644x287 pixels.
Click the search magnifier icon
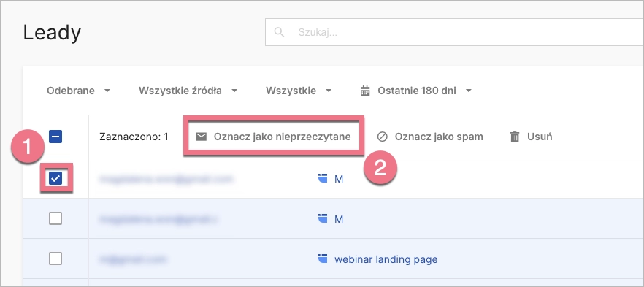(279, 32)
